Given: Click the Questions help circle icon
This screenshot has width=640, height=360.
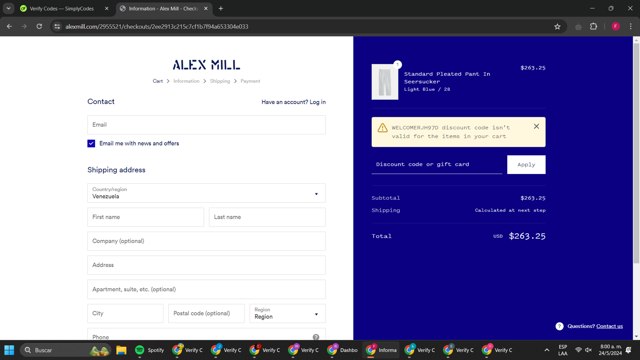Looking at the screenshot, I should point(559,326).
